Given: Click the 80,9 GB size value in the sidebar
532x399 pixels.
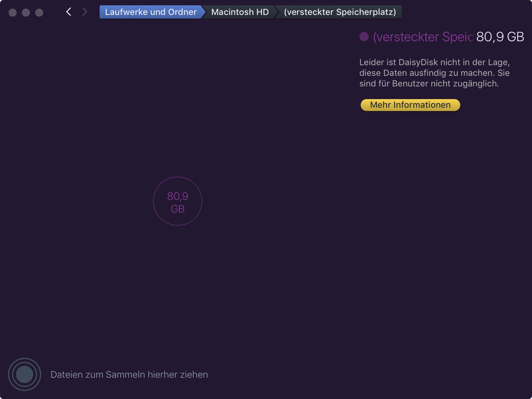Looking at the screenshot, I should coord(500,37).
